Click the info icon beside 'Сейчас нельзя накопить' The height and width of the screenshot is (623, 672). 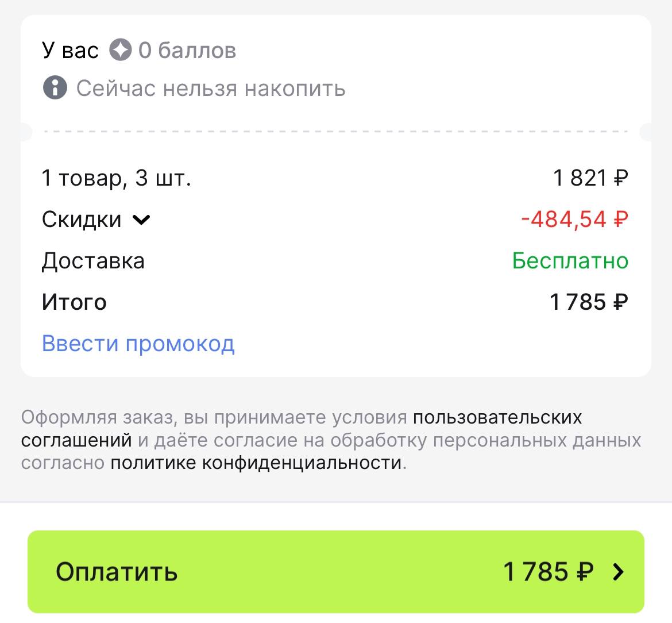55,89
